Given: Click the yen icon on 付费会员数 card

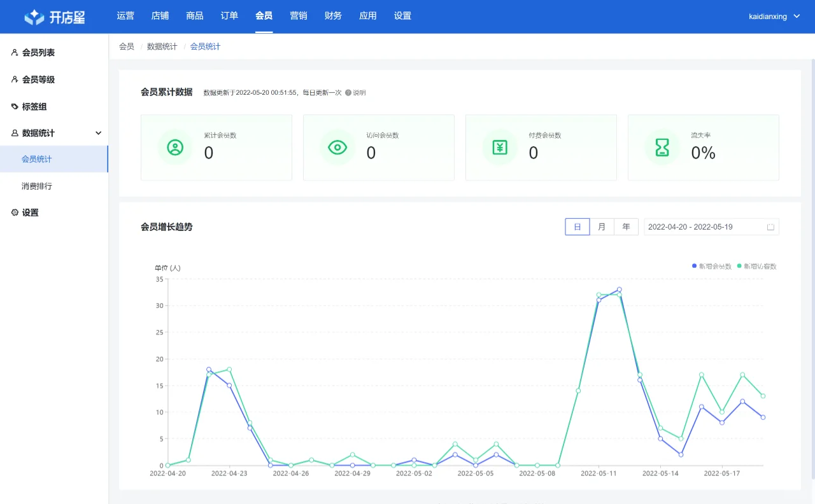Looking at the screenshot, I should [x=500, y=147].
